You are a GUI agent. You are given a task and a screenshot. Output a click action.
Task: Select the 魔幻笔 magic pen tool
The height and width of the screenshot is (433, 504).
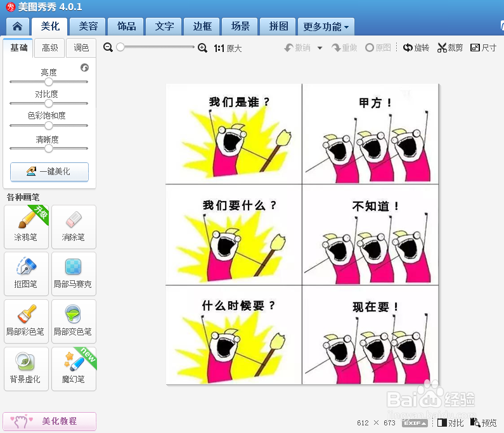coord(74,369)
